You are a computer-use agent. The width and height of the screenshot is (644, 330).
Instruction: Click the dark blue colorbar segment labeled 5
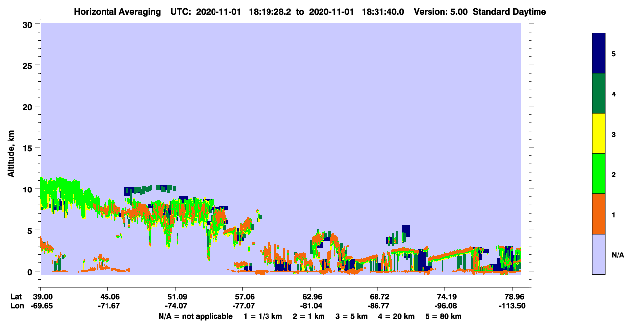click(599, 53)
